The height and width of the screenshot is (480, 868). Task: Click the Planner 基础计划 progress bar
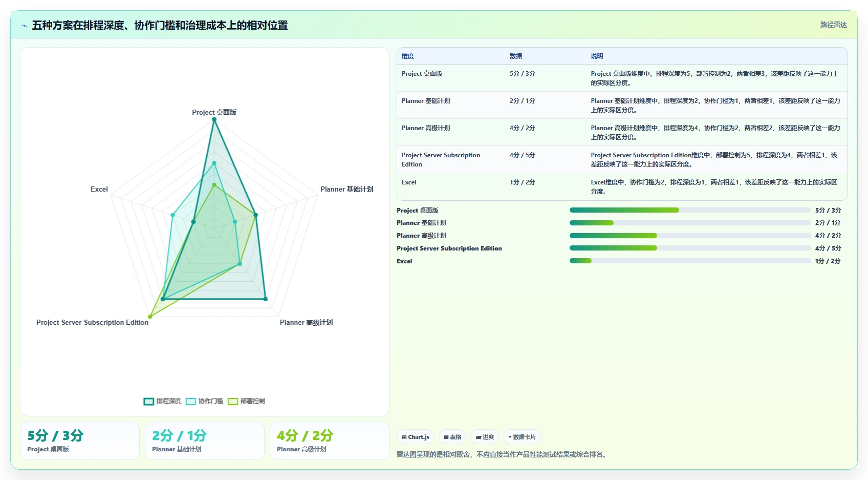690,223
